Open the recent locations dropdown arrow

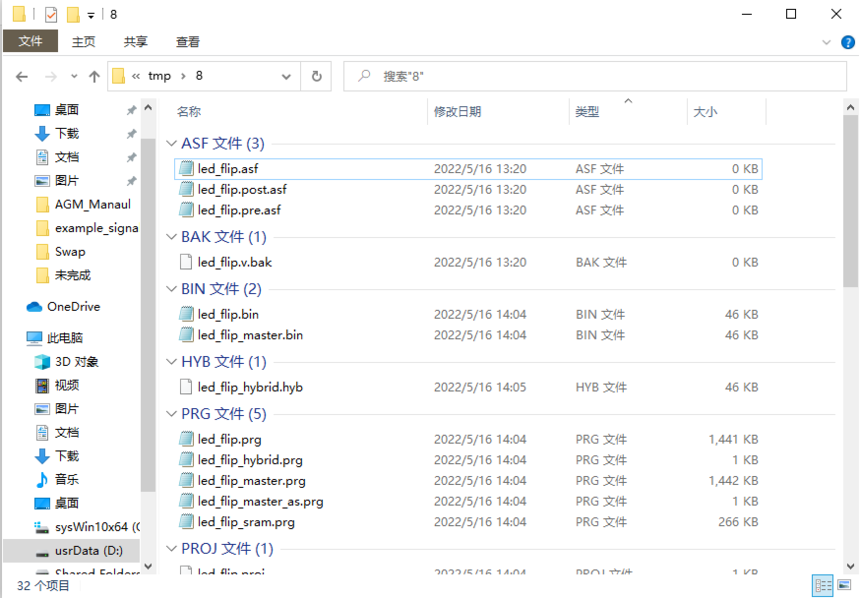point(74,76)
